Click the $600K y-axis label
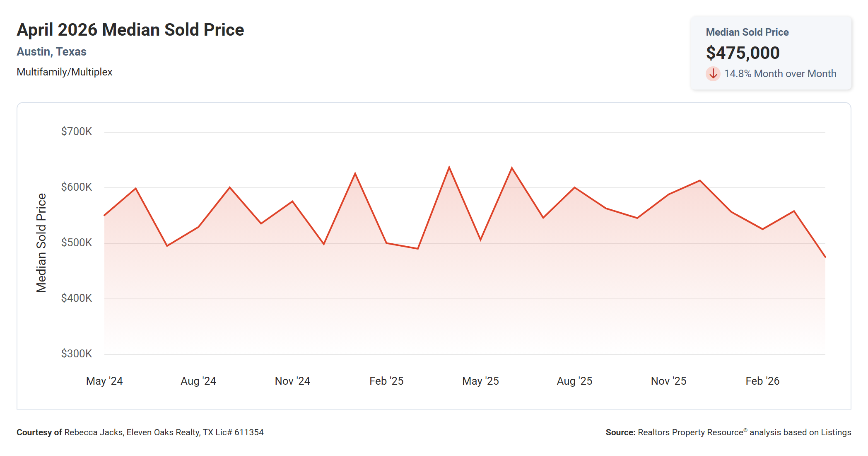Viewport: 868px width, 456px height. click(77, 187)
